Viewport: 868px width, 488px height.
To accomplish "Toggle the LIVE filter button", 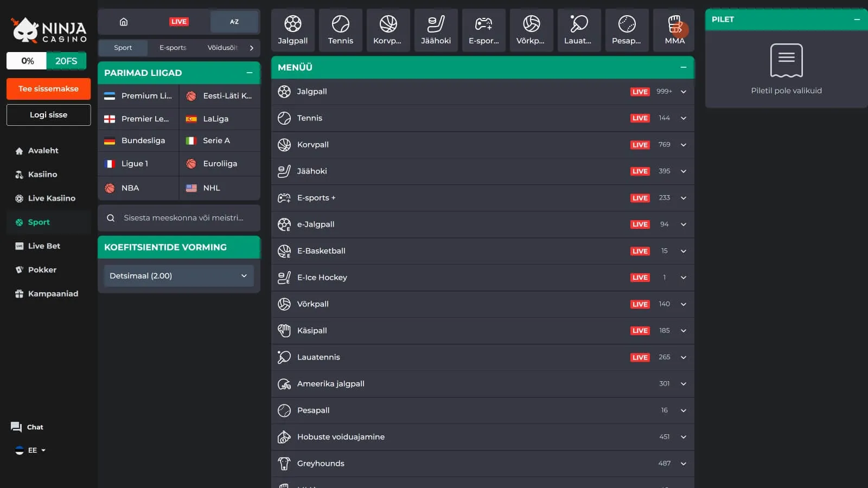I will [178, 22].
